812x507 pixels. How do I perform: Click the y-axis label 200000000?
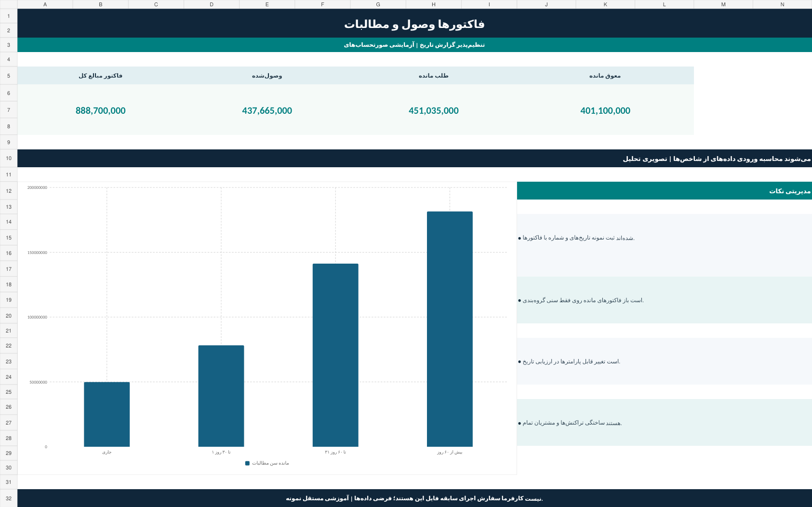click(37, 187)
